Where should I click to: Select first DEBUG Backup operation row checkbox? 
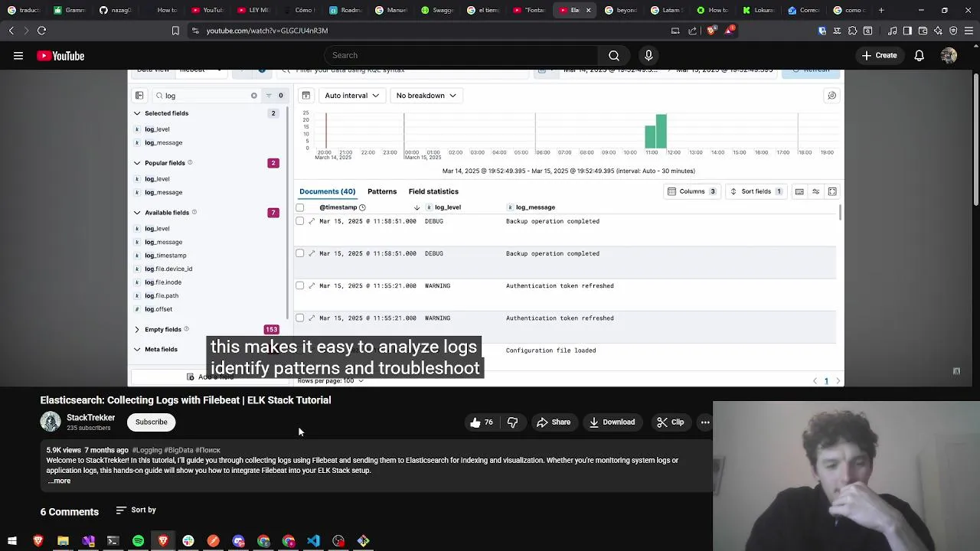[x=300, y=221]
